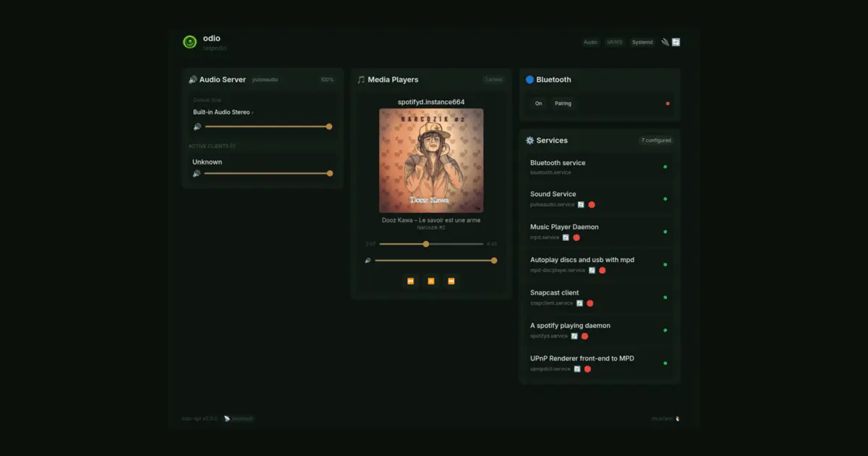Seek within the track progress slider
868x456 pixels.
coord(431,244)
